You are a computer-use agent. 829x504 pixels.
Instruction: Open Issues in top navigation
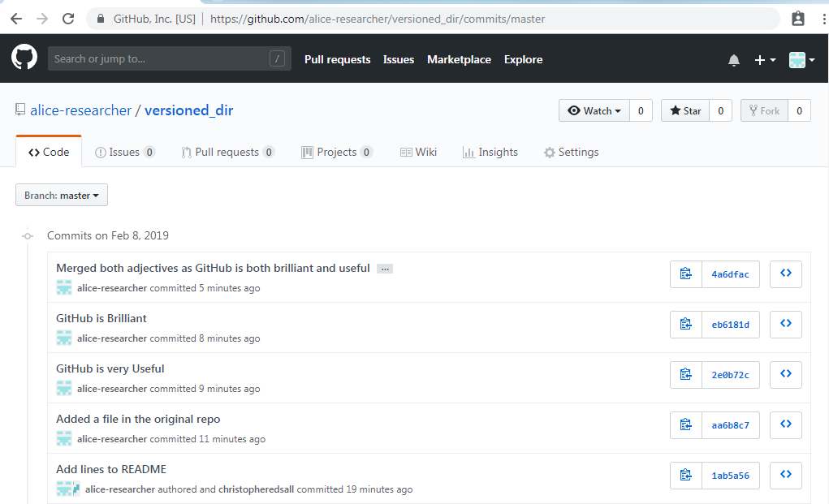pos(399,60)
